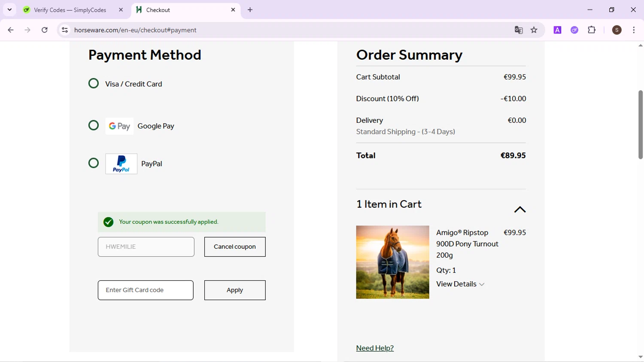Reload the checkout page

point(45,30)
